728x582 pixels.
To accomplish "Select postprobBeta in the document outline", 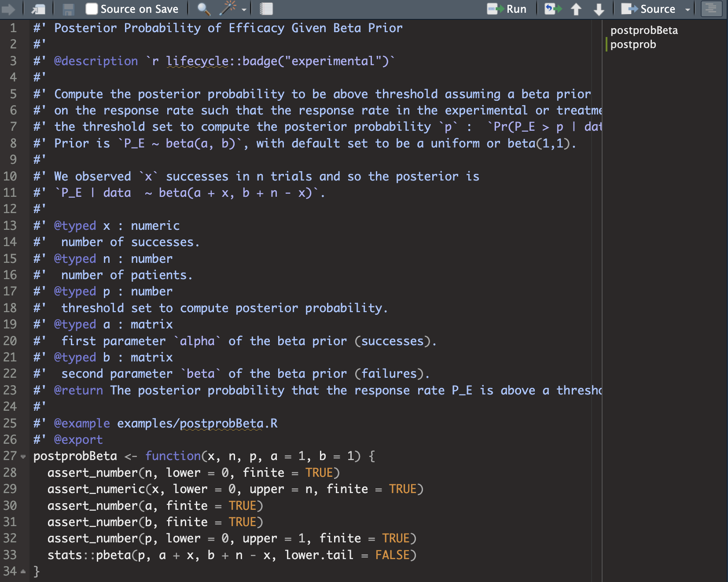I will pos(644,30).
